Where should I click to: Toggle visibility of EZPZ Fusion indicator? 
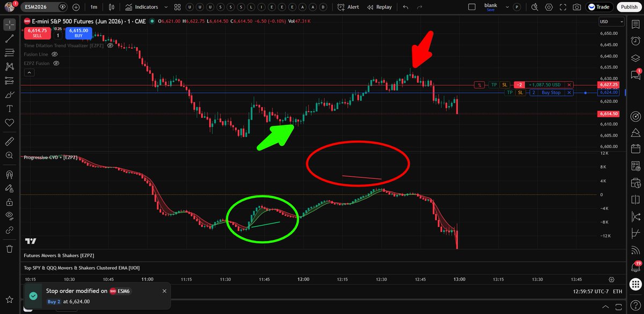point(55,63)
